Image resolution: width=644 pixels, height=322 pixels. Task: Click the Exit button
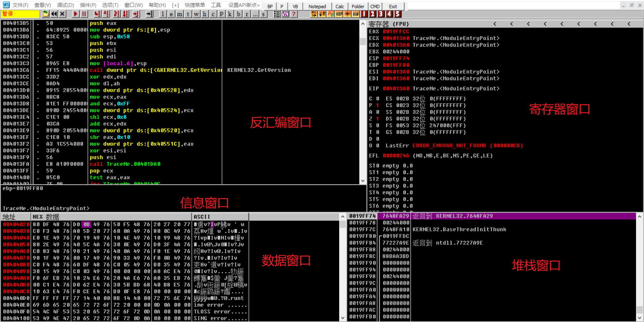click(x=393, y=6)
